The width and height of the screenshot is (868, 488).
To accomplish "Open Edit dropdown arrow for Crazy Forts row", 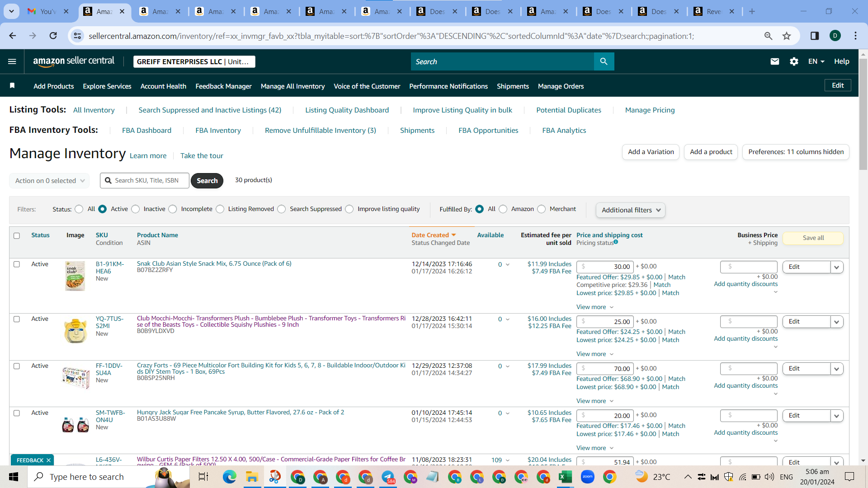I will click(x=837, y=369).
